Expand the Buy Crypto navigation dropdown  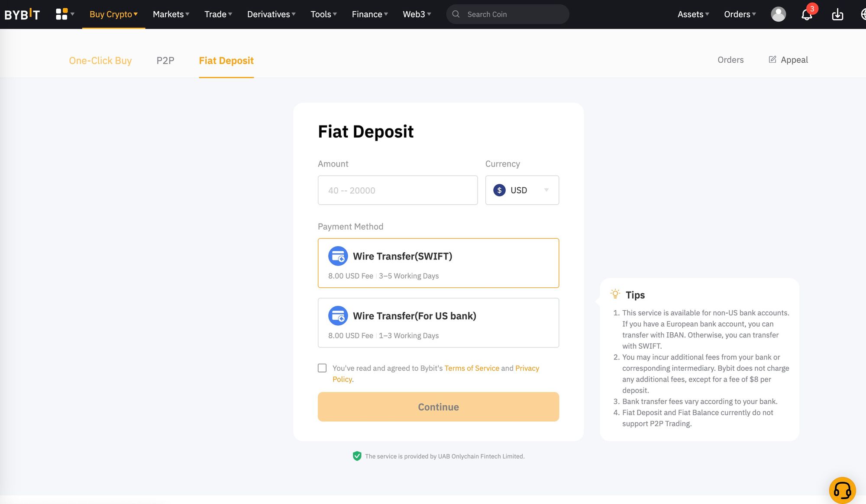[113, 14]
